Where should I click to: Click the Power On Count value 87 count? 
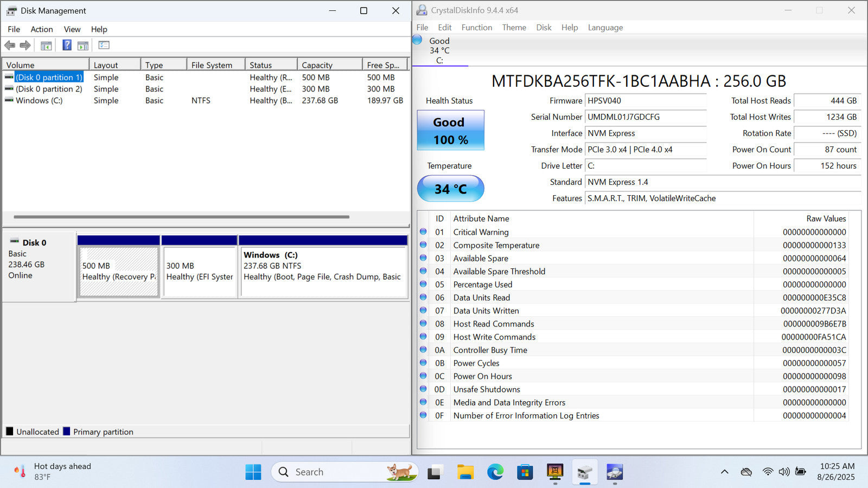coord(827,149)
